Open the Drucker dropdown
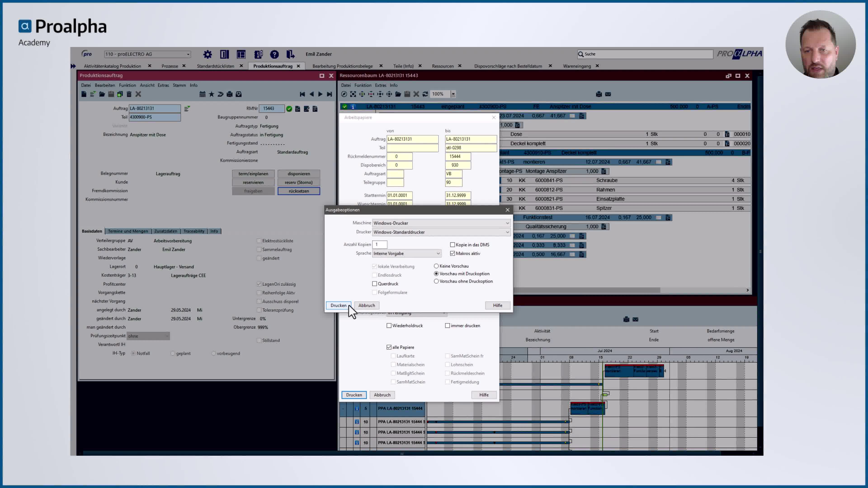 (x=441, y=232)
